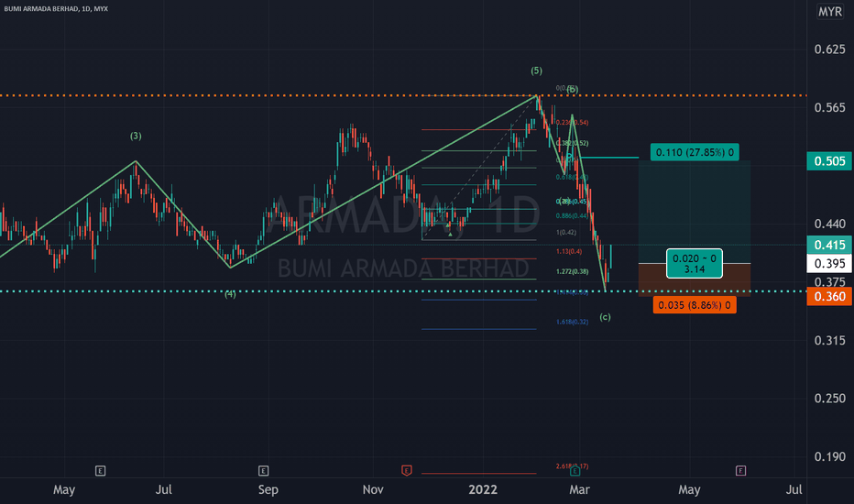Click the MYR currency button
Image resolution: width=854 pixels, height=504 pixels.
click(x=829, y=11)
